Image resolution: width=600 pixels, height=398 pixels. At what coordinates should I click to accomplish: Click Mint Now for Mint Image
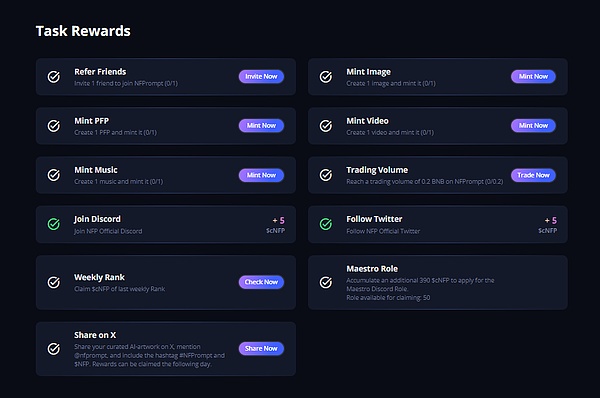coord(533,77)
